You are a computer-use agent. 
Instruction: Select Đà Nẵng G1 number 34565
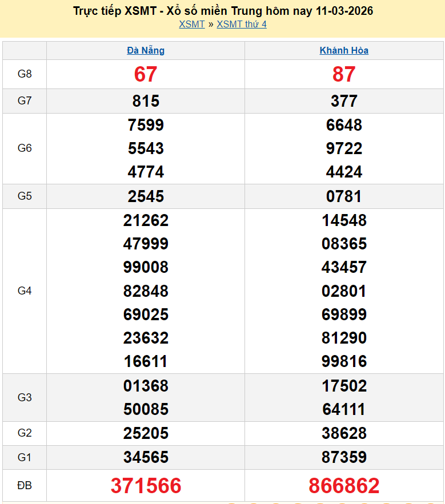coord(146,457)
